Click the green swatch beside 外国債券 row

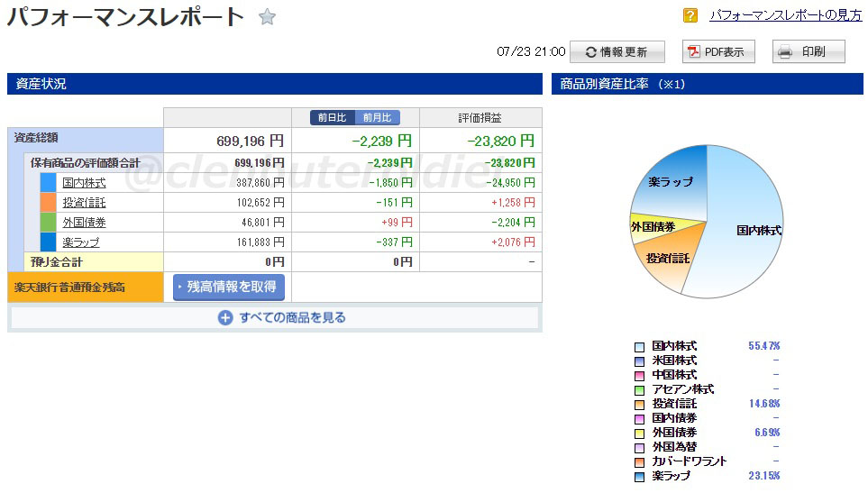click(x=48, y=223)
